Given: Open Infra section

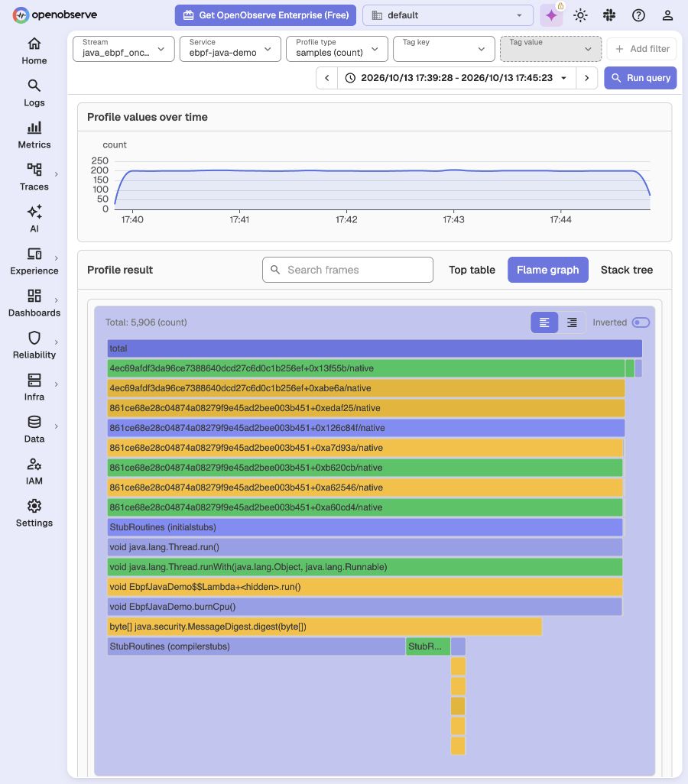Looking at the screenshot, I should click(x=34, y=387).
